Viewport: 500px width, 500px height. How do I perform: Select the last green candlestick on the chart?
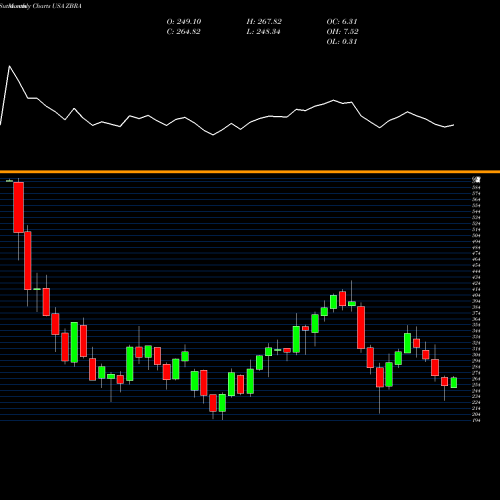(454, 383)
